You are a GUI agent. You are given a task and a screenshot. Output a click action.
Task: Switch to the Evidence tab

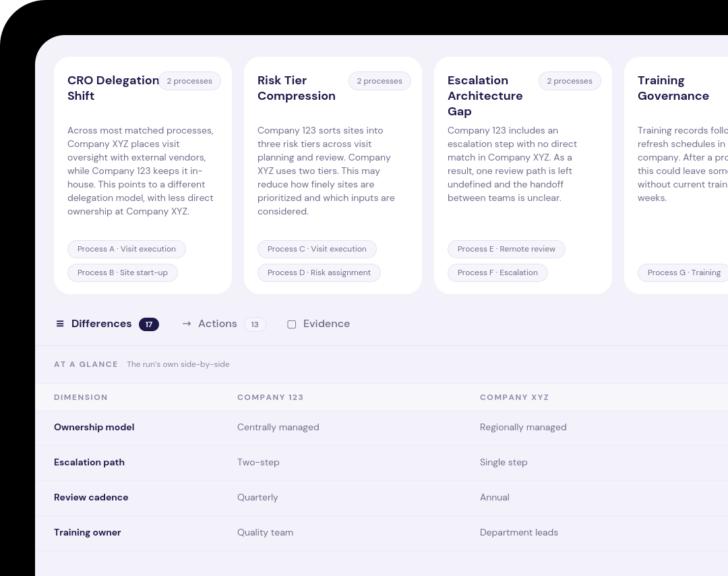(x=318, y=324)
